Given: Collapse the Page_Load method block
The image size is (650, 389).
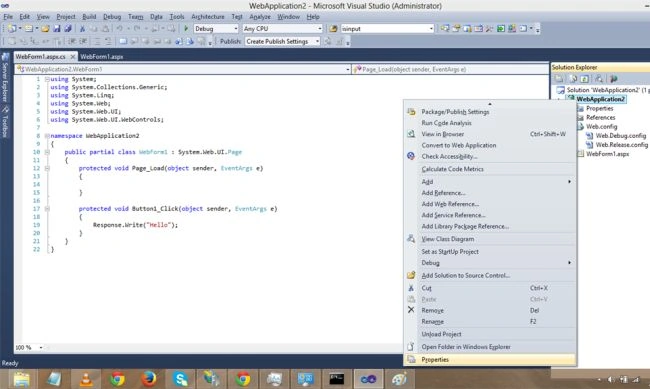Looking at the screenshot, I should [x=47, y=168].
